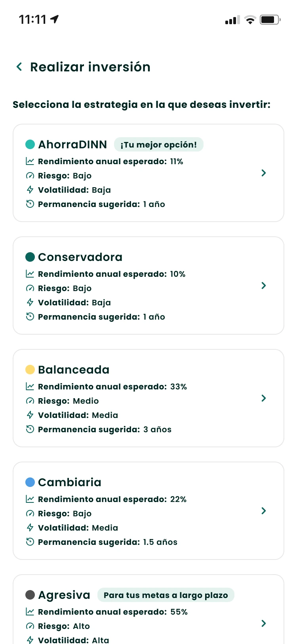Tap the back arrow beside Realizar inversión
The image size is (297, 644).
19,67
